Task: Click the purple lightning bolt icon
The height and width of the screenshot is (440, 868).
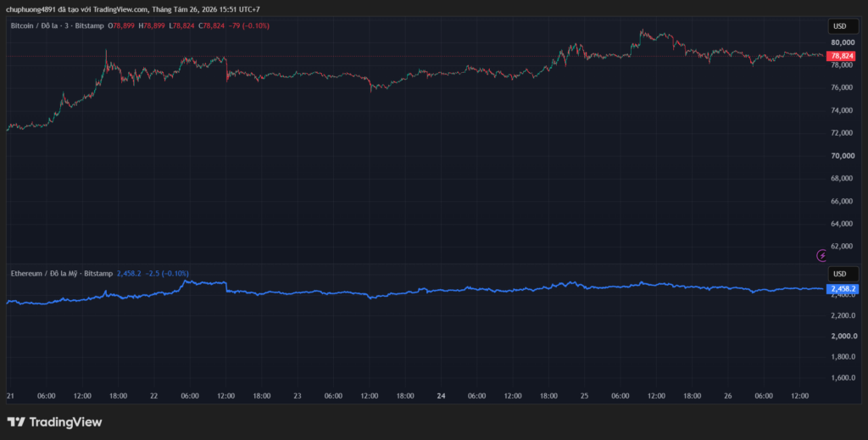Action: coord(822,255)
